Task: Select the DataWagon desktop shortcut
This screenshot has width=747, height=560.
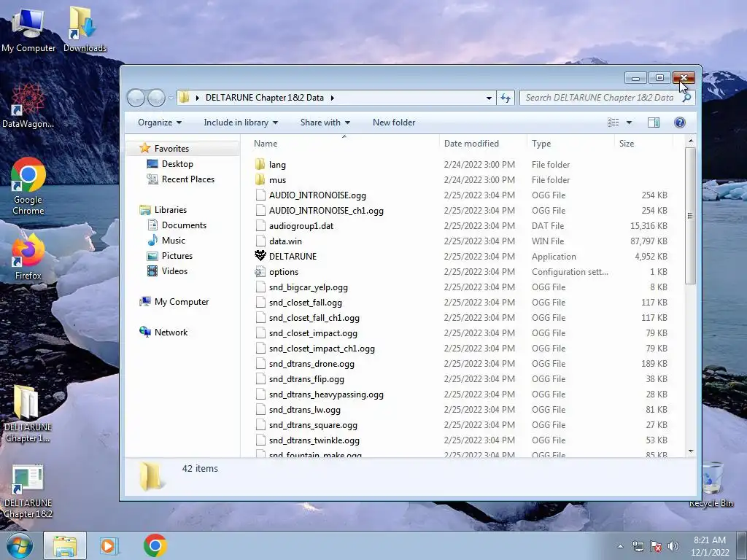Action: point(28,106)
